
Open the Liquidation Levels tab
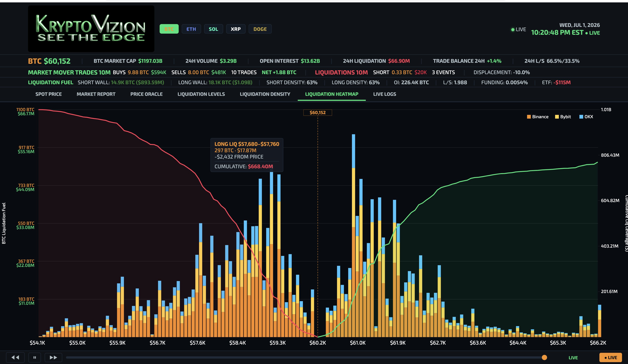click(201, 94)
